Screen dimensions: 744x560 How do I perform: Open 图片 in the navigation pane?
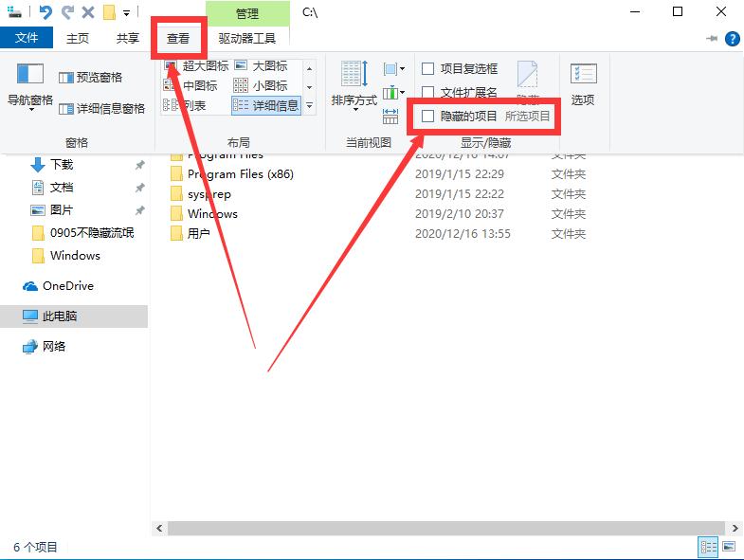click(52, 209)
